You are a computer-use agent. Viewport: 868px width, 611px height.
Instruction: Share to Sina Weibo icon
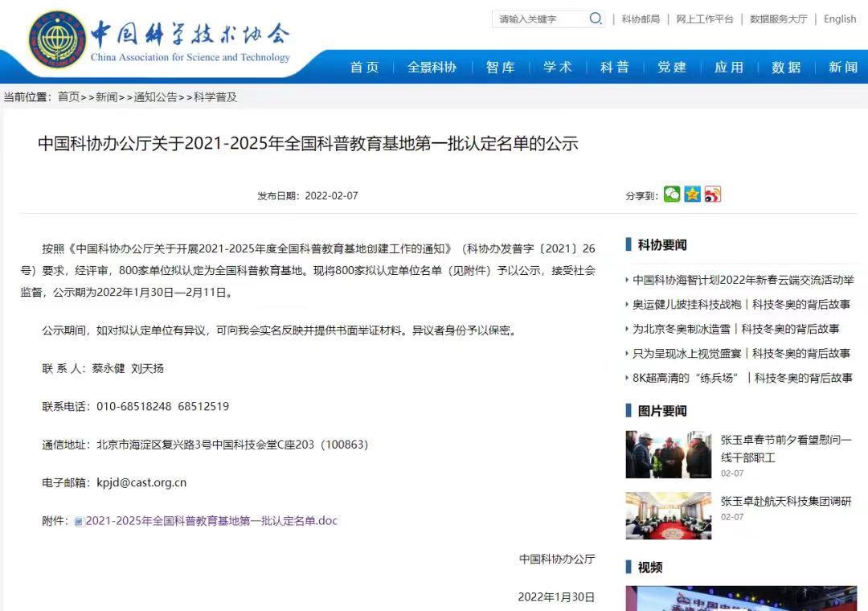coord(712,195)
